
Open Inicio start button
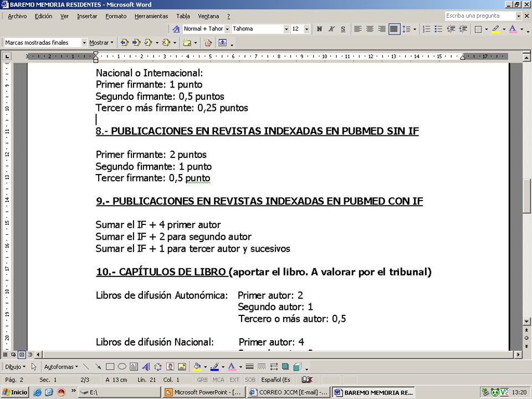click(14, 392)
